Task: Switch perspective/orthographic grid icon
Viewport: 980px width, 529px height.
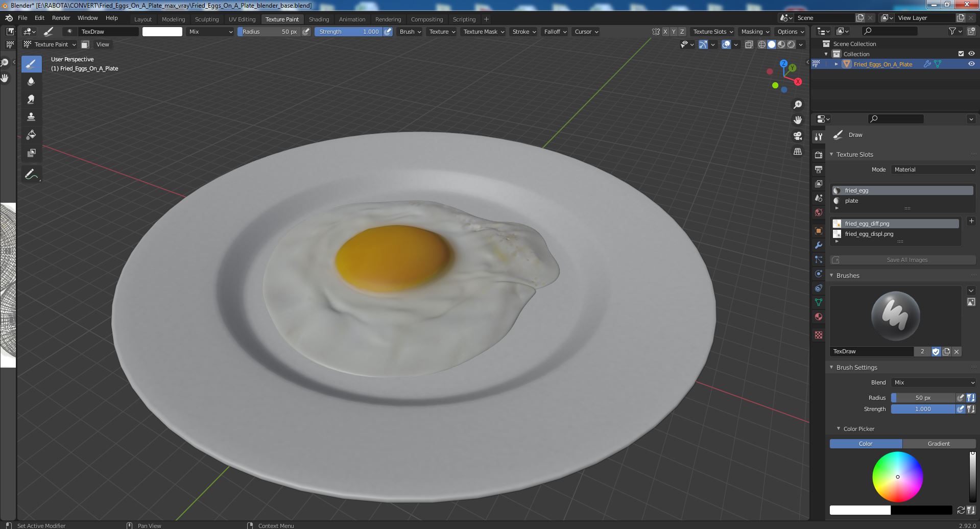Action: (x=797, y=152)
